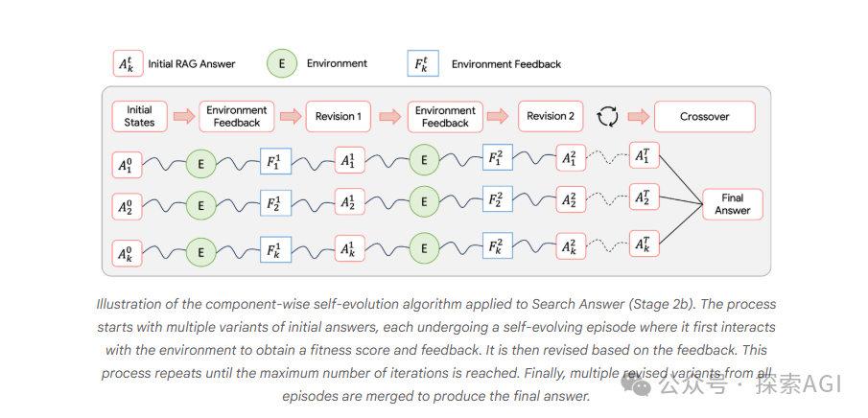This screenshot has width=868, height=418.
Task: Click the Initial States box
Action: (139, 116)
